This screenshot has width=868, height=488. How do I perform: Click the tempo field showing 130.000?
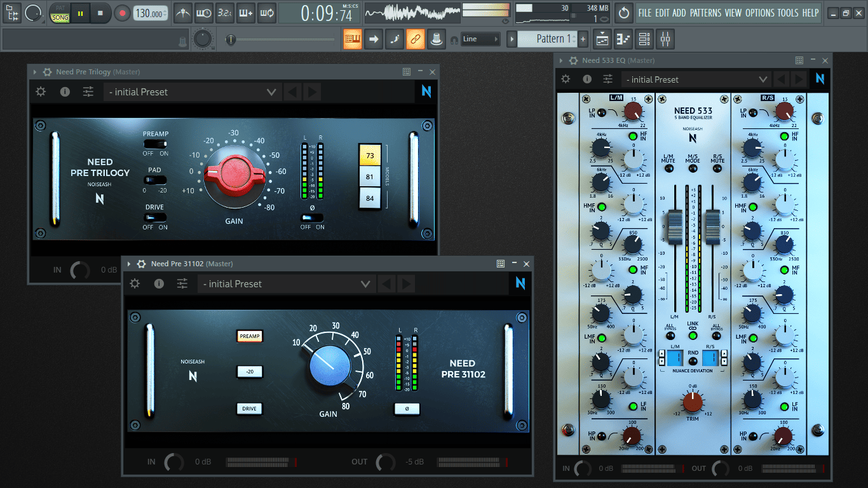(151, 13)
